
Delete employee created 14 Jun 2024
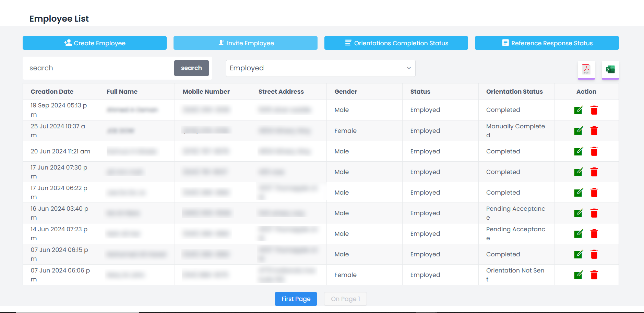(594, 234)
